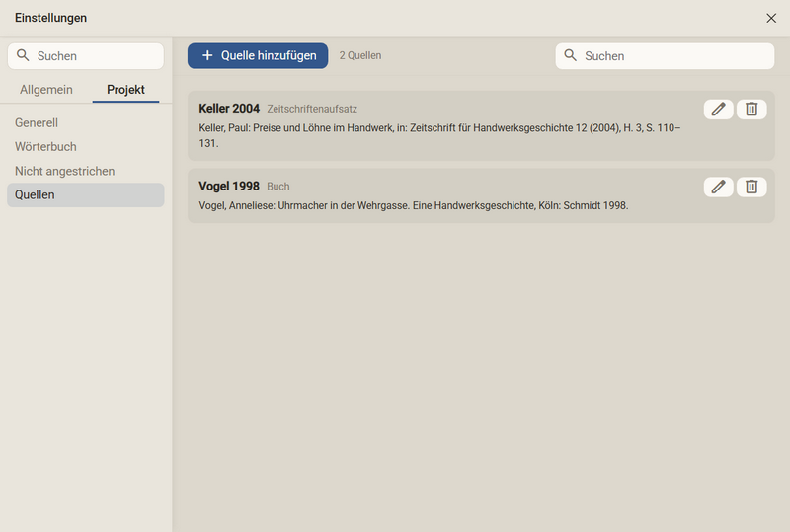Close the Einstellungen dialog
Screen dimensions: 790x532
[771, 18]
